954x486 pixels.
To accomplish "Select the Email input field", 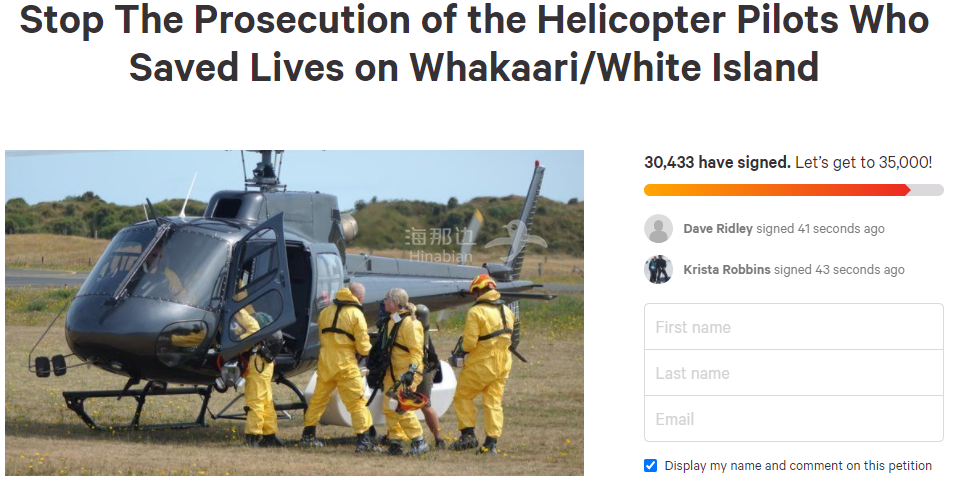I will tap(793, 418).
